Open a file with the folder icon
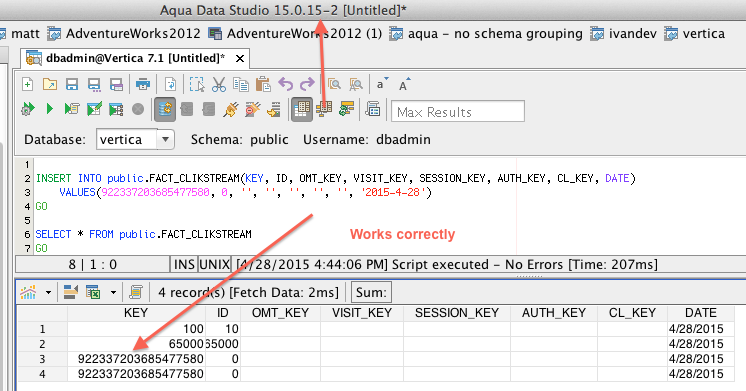 pyautogui.click(x=49, y=85)
